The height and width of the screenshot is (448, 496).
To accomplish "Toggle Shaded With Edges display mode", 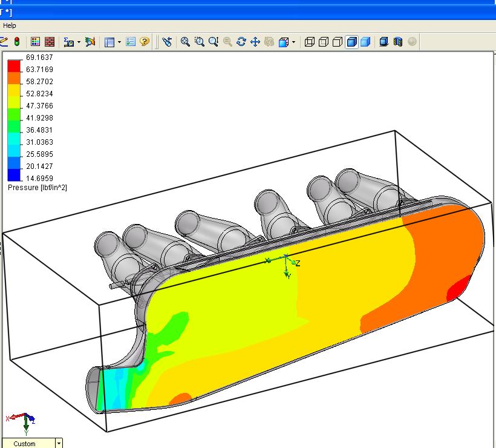I will (x=351, y=42).
